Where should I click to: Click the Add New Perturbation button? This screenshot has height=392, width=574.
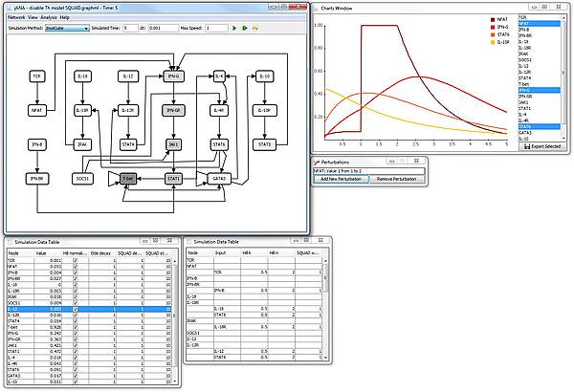(341, 180)
